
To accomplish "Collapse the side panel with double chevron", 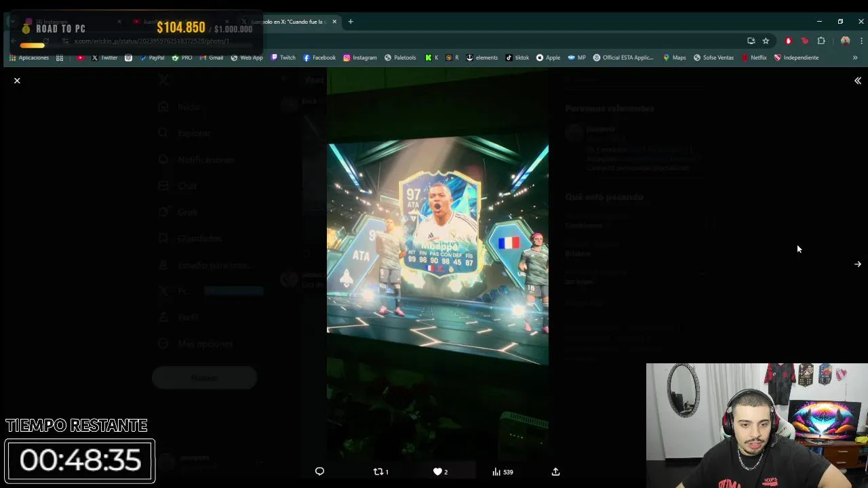I will (858, 81).
